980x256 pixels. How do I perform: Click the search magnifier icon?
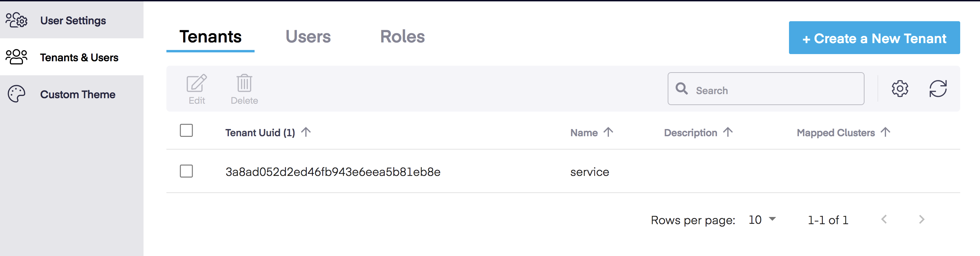coord(681,89)
